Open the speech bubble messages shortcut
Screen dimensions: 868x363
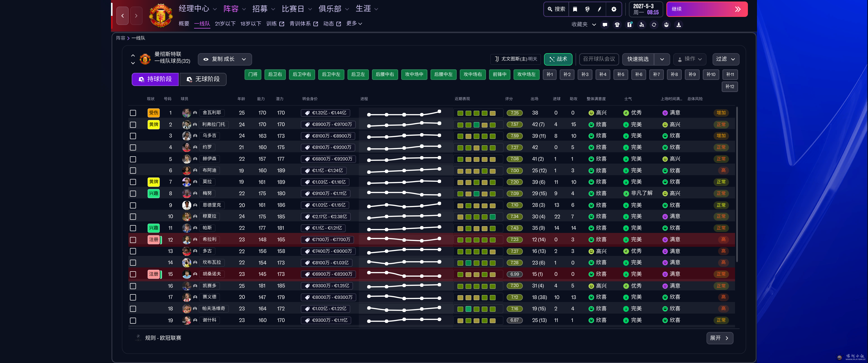pos(605,25)
